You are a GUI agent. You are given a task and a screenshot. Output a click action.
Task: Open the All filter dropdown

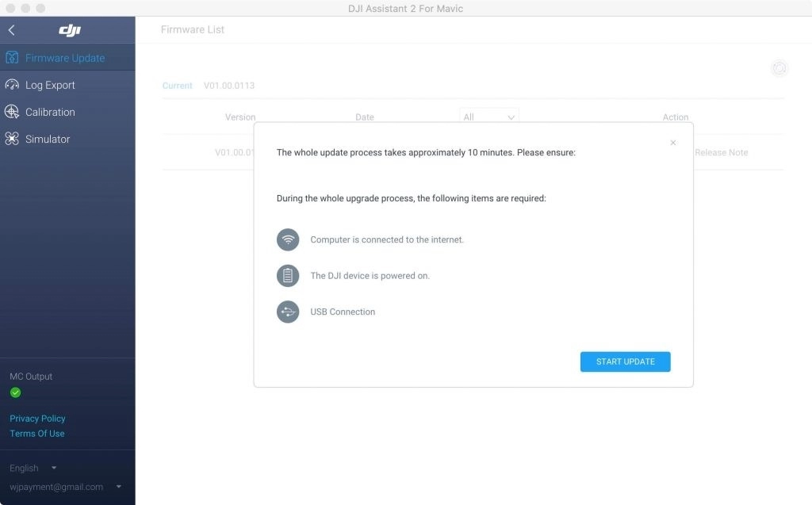(x=488, y=117)
